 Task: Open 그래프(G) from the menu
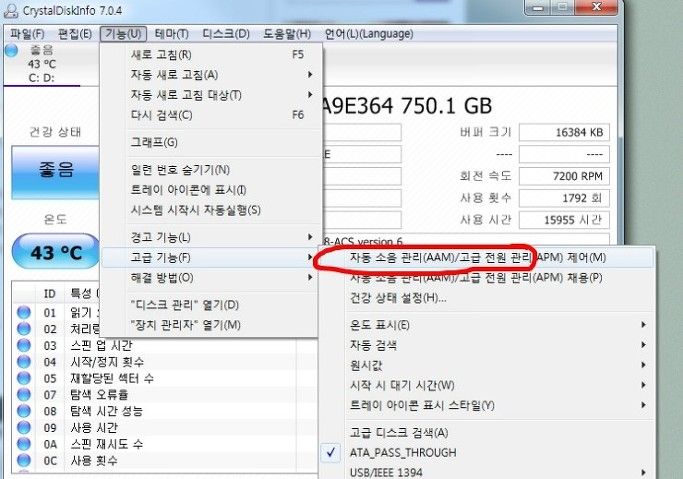click(212, 142)
